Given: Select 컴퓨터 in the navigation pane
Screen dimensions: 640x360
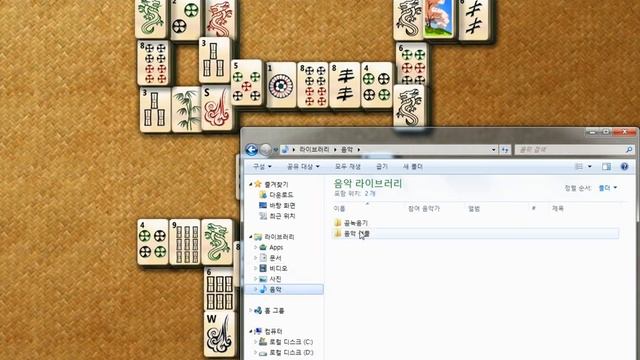Looking at the screenshot, I should pyautogui.click(x=273, y=331).
